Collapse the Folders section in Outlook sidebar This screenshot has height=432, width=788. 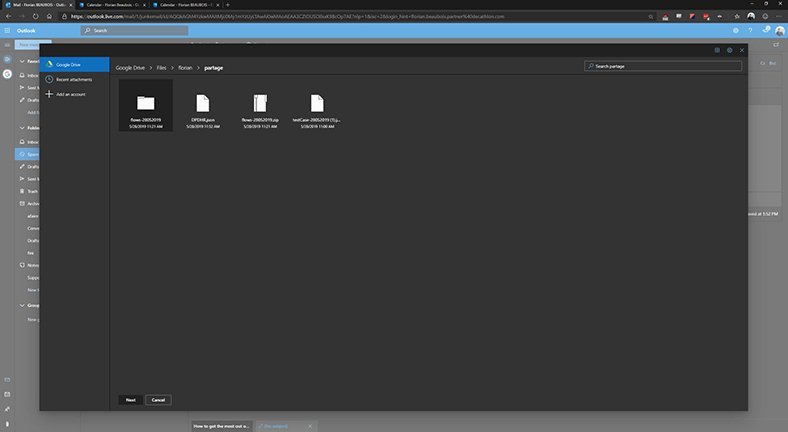[x=22, y=127]
